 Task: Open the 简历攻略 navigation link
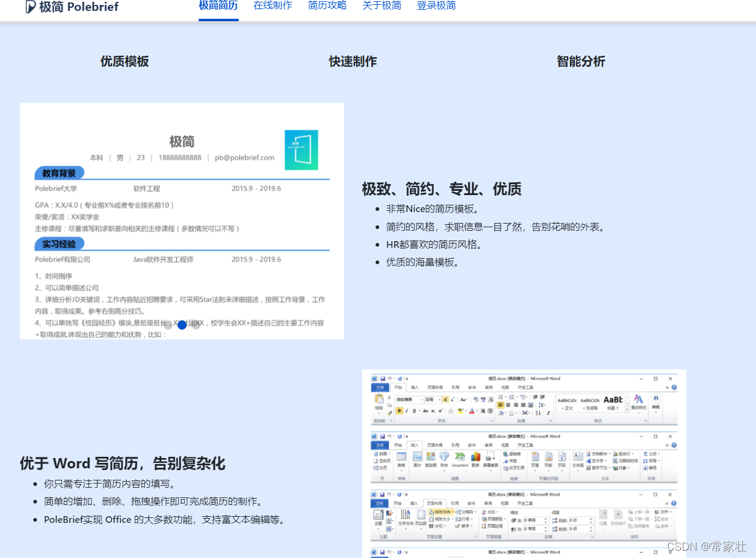pyautogui.click(x=327, y=6)
